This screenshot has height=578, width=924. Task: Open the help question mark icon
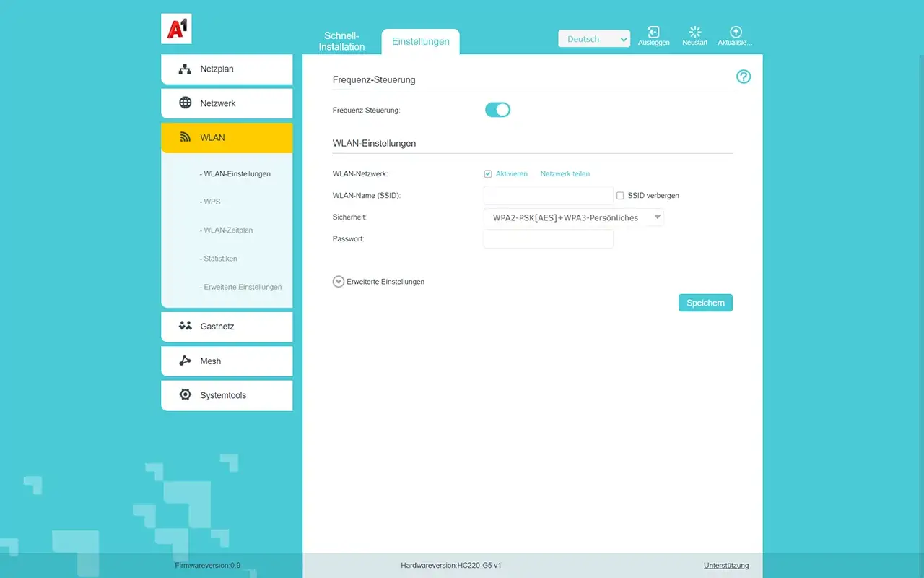[x=743, y=77]
